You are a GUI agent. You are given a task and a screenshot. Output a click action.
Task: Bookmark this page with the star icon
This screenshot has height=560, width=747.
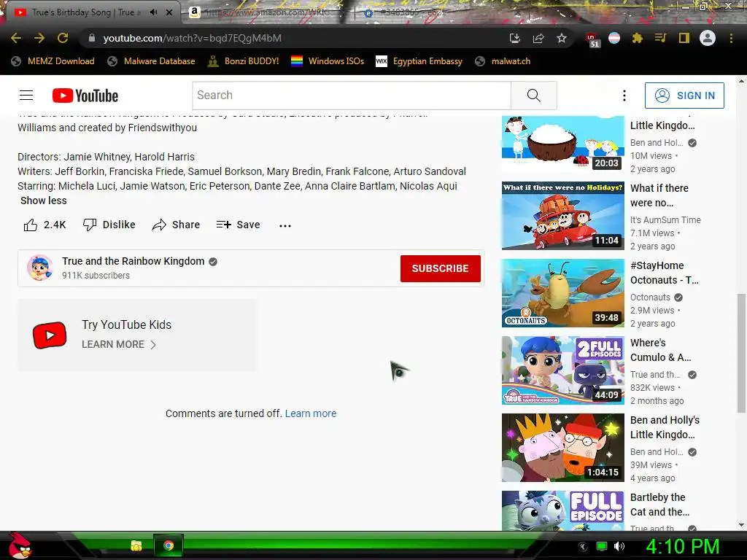point(562,38)
